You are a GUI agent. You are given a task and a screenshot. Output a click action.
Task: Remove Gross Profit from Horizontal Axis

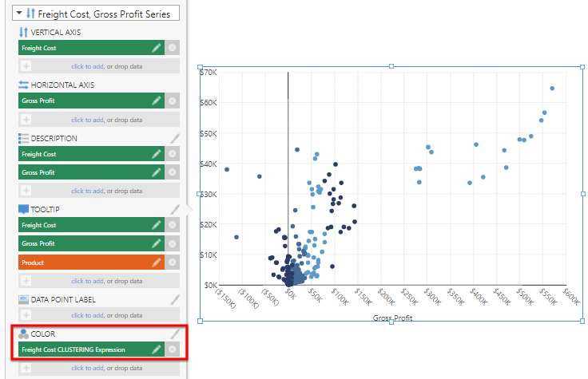(x=173, y=101)
